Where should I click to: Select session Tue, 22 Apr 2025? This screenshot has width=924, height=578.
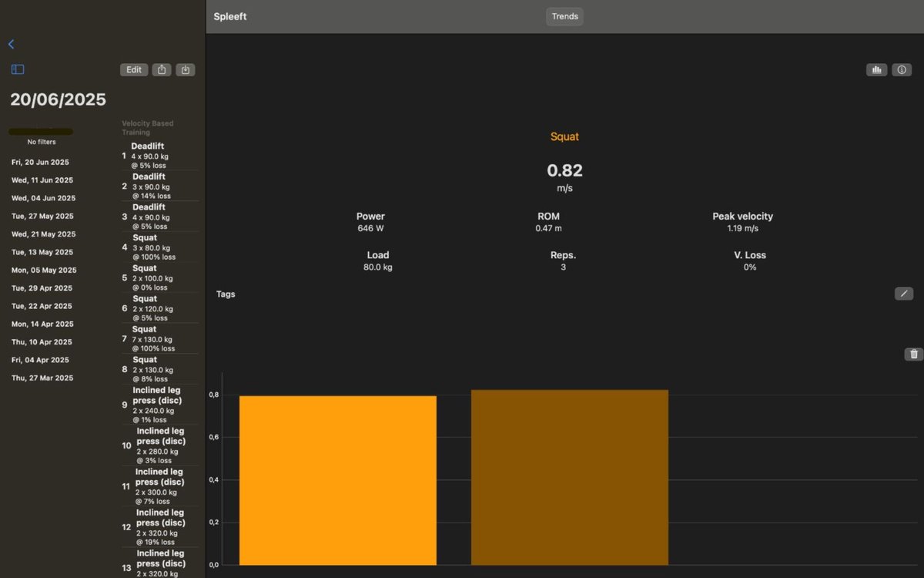coord(42,306)
